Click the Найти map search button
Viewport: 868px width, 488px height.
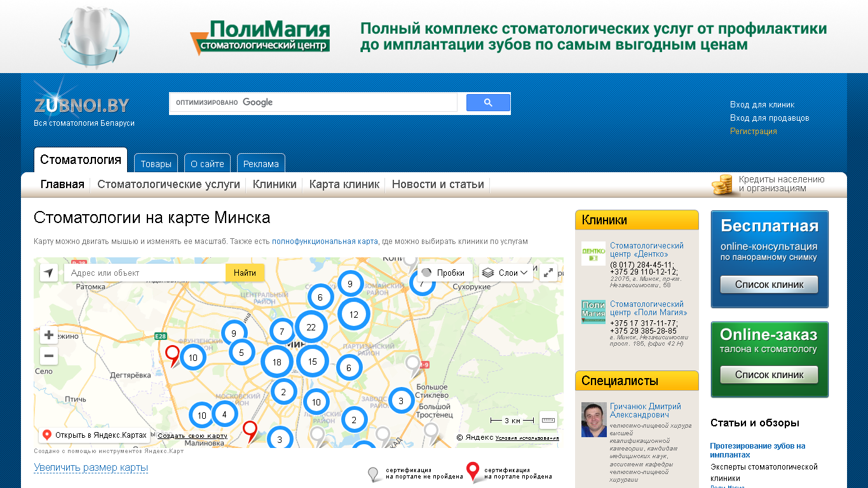tap(245, 273)
